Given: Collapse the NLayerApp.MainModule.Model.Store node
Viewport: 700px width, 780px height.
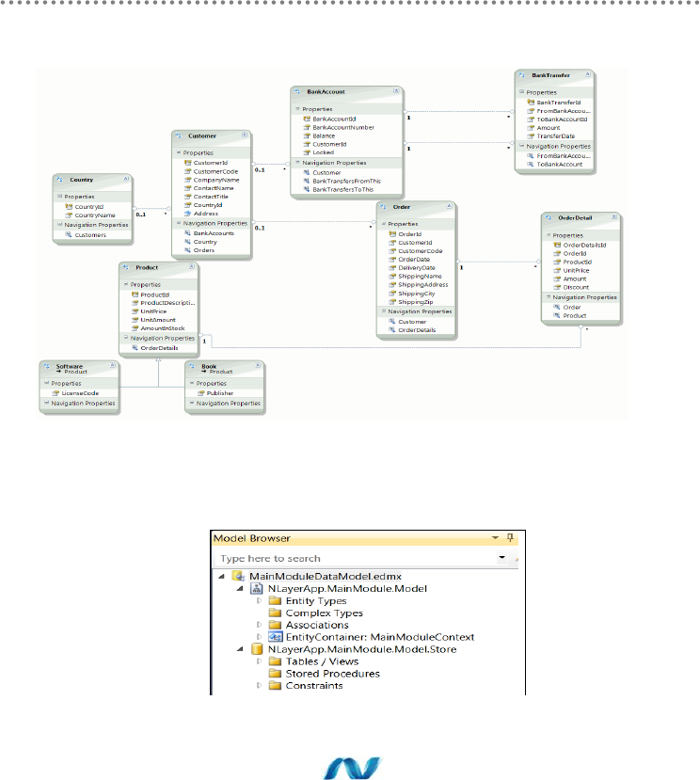Looking at the screenshot, I should point(240,649).
